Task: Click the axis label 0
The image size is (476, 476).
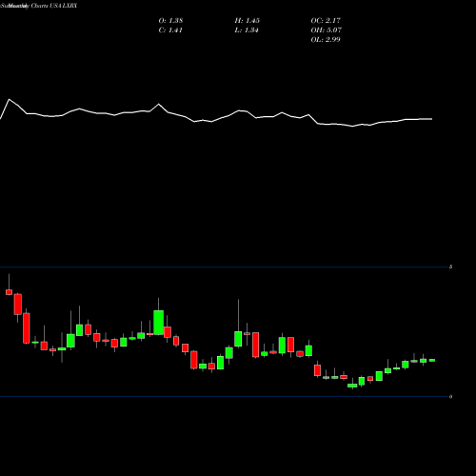Action: click(x=450, y=397)
